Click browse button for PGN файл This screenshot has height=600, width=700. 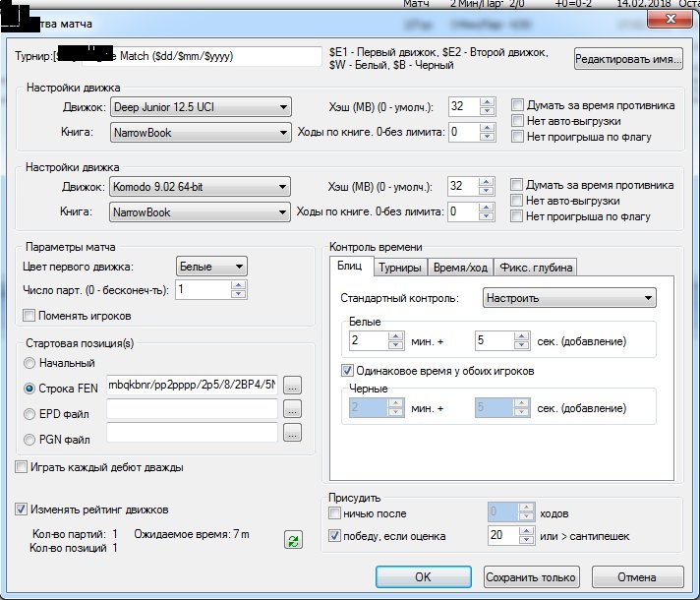[292, 431]
